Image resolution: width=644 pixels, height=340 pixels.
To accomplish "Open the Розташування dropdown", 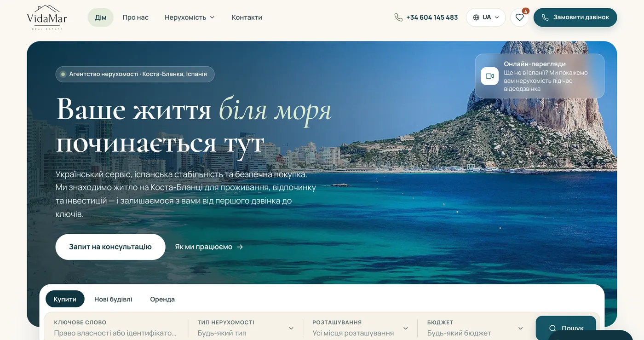I will [360, 328].
